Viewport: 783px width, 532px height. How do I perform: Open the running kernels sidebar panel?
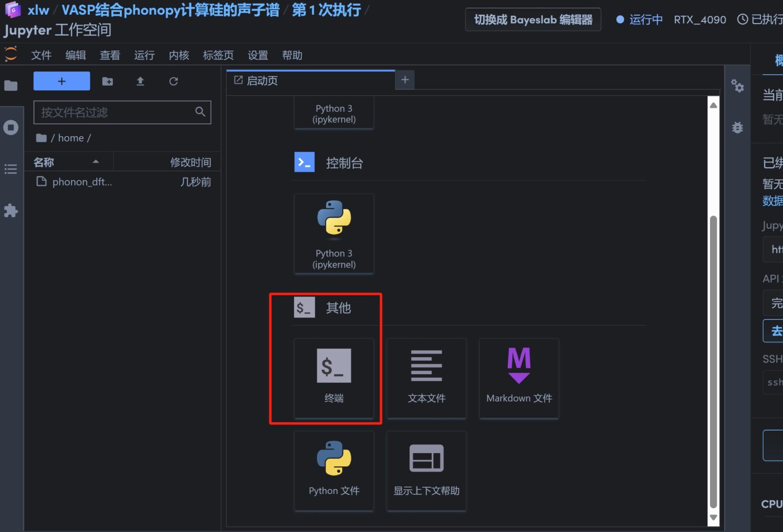(11, 127)
